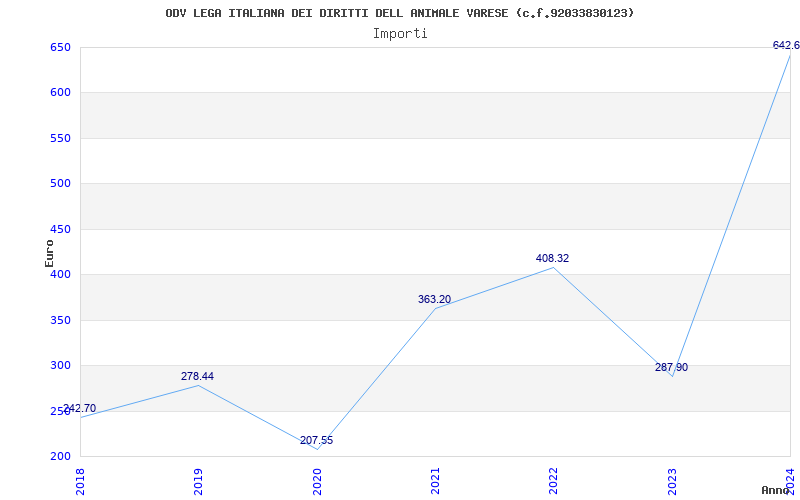Click the 2024 x-axis tick label

tap(791, 481)
